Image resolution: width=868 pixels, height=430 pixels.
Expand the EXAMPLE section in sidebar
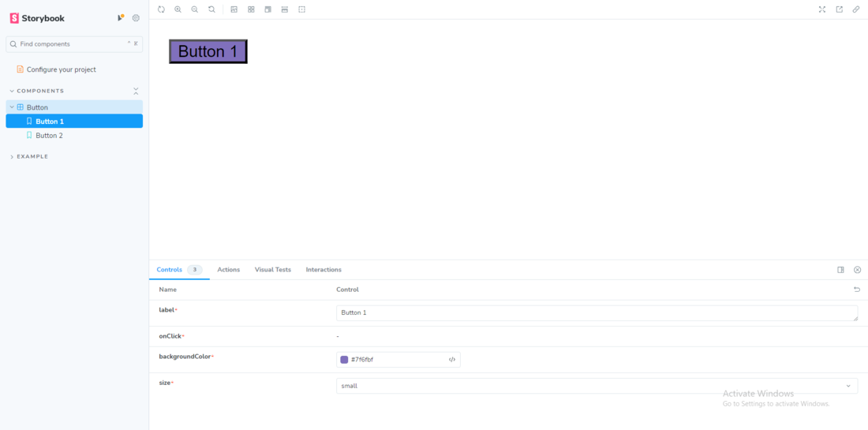coord(32,157)
